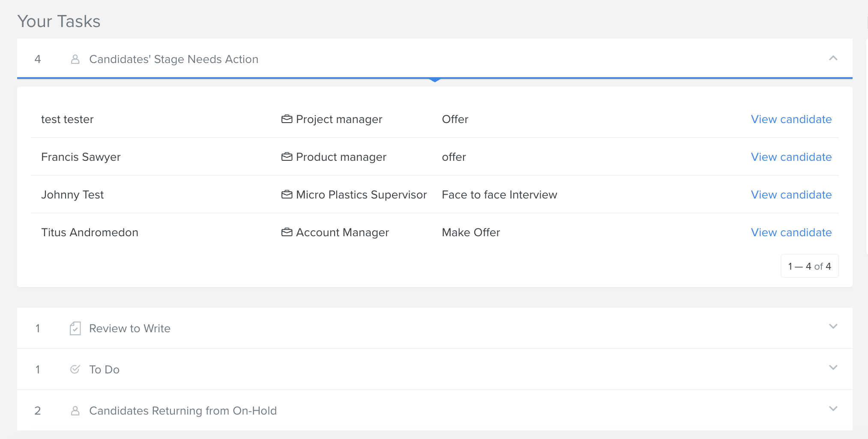Viewport: 868px width, 439px height.
Task: Collapse the Candidates' Stage Needs Action section
Action: click(x=833, y=58)
